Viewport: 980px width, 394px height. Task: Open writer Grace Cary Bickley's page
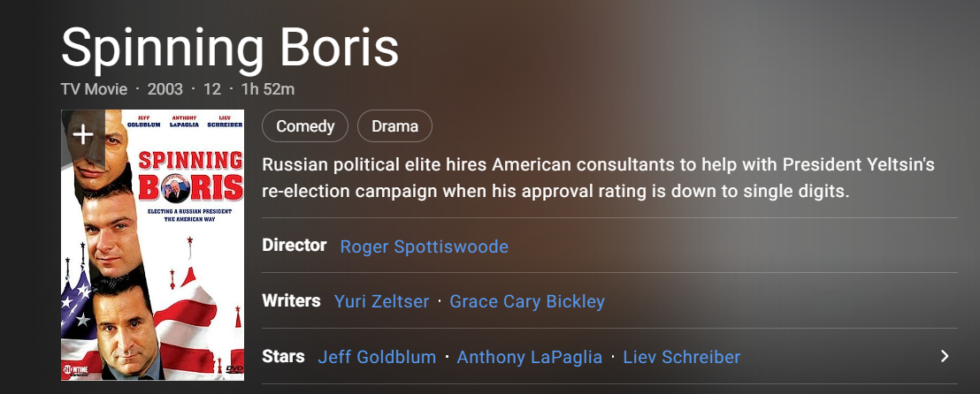(527, 301)
